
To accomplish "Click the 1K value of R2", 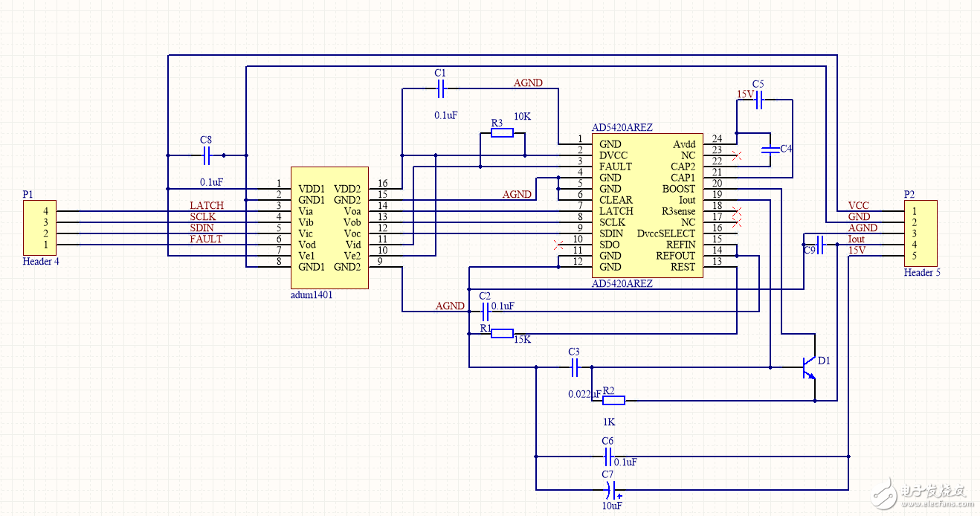I will 608,422.
